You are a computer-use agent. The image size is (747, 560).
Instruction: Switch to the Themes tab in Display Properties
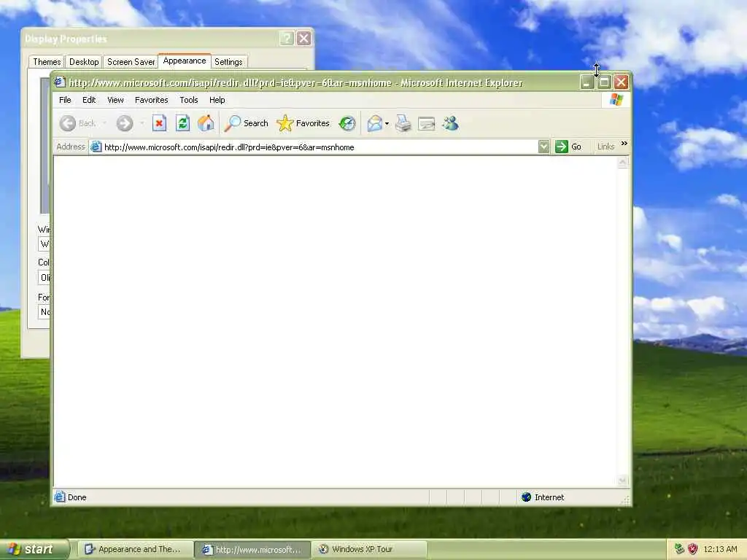47,62
